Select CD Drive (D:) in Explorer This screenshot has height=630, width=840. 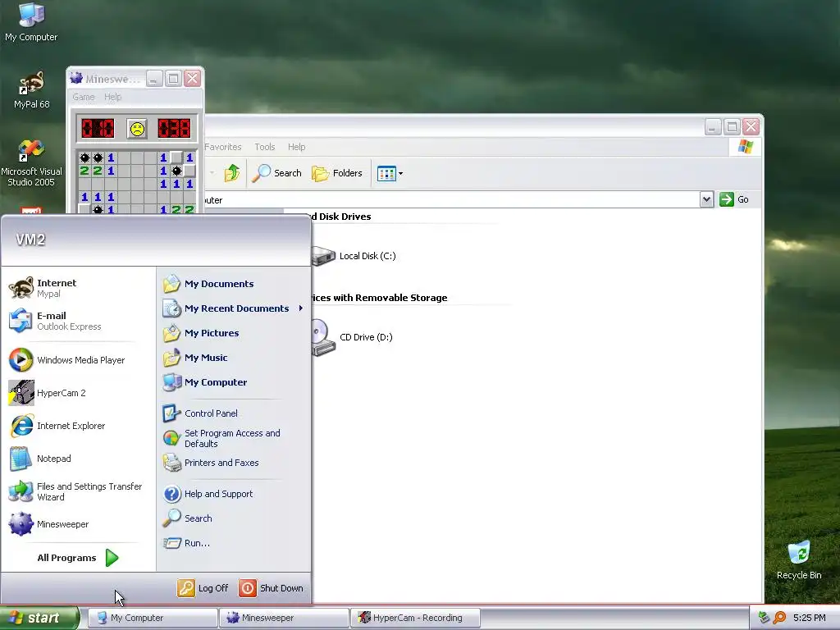click(x=353, y=337)
